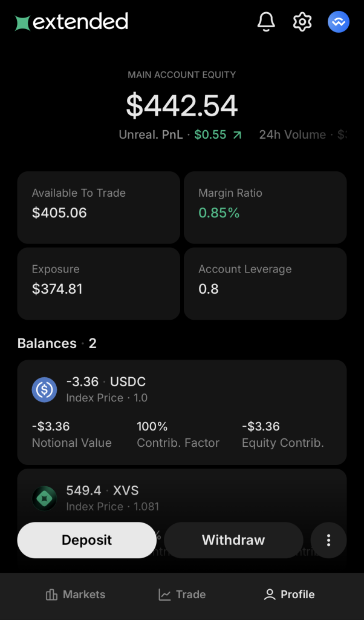Tap the USDC coin icon
The image size is (364, 620).
(x=44, y=389)
